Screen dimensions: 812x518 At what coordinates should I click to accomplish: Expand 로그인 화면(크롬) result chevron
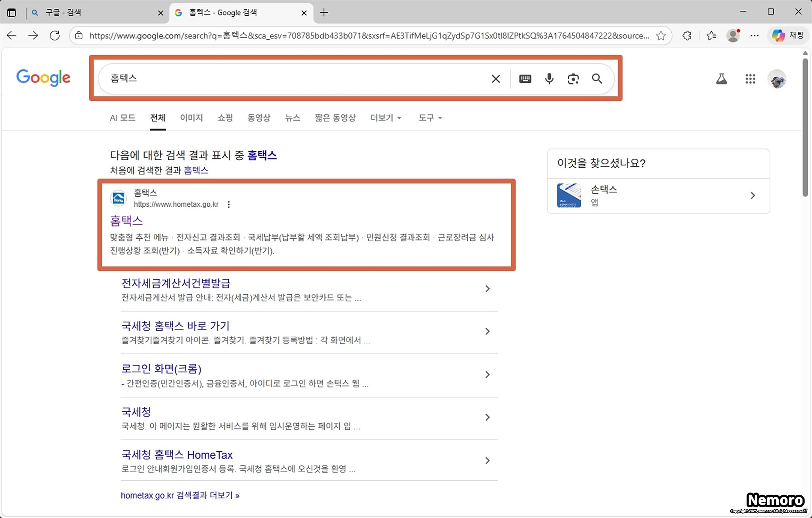tap(487, 374)
